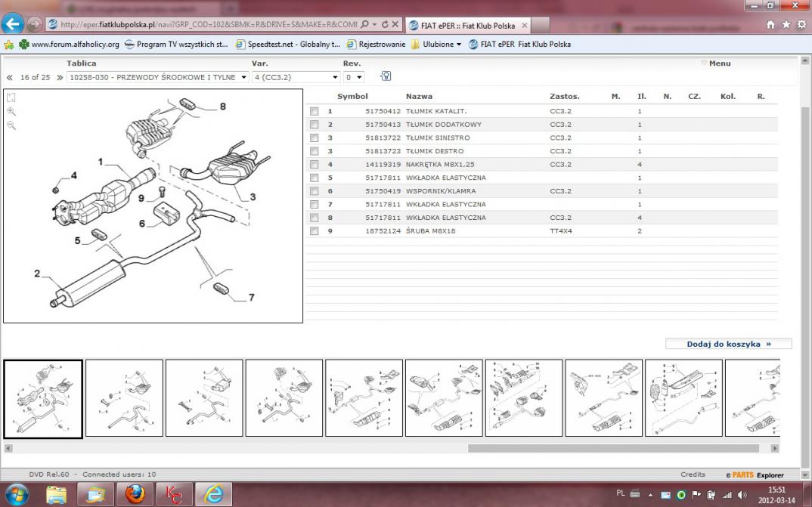This screenshot has width=812, height=507.
Task: Expand the Rev. dropdown
Action: click(354, 77)
